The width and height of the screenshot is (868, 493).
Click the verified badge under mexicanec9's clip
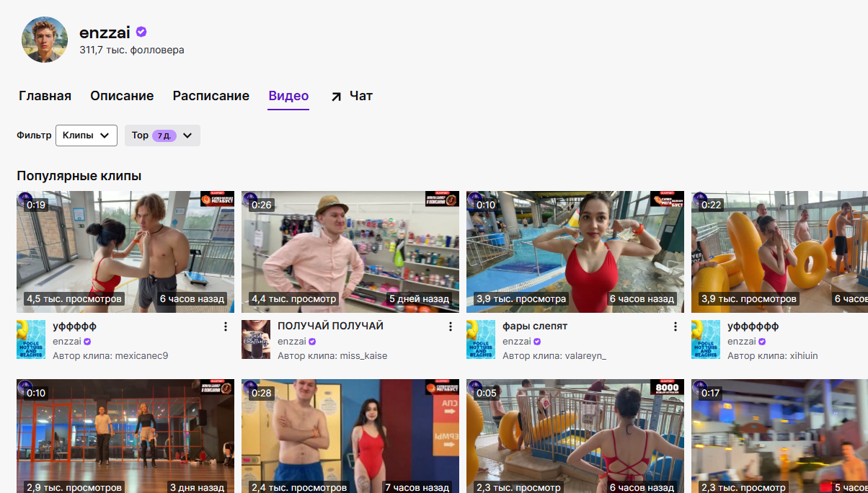coord(87,342)
